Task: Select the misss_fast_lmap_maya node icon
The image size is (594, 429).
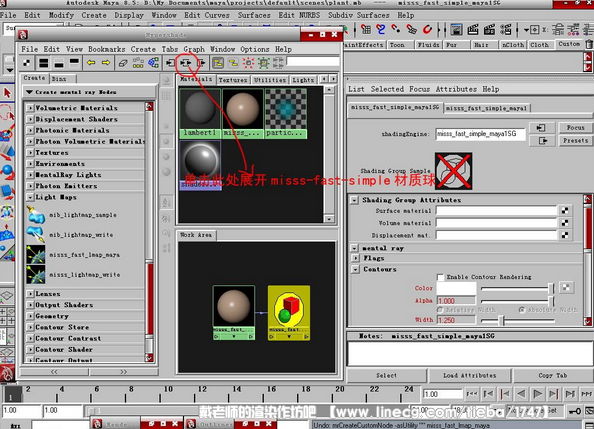Action: [36, 255]
